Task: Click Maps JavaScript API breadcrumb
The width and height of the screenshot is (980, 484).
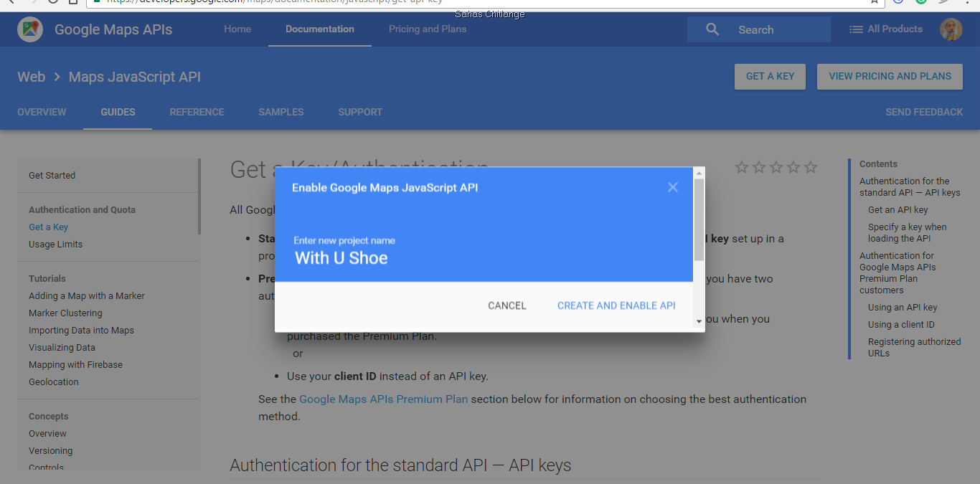Action: 135,77
